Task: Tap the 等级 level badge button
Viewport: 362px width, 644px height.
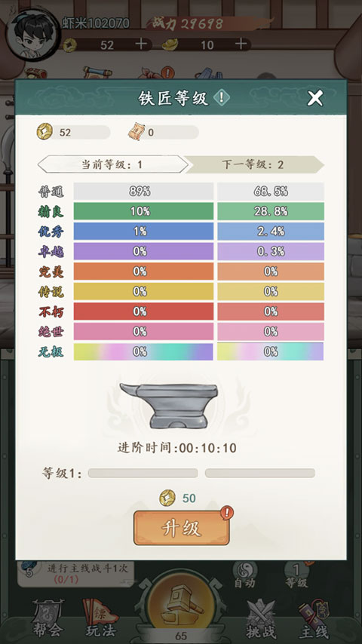Action: tap(296, 575)
